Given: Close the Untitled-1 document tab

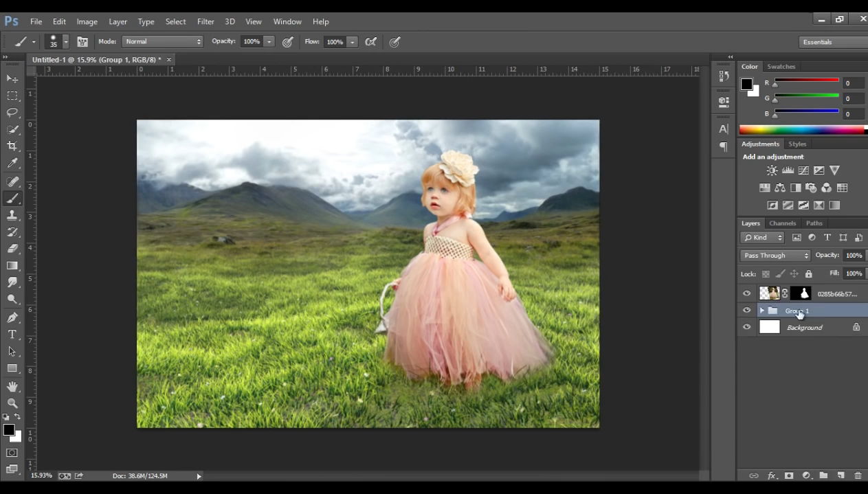Looking at the screenshot, I should point(169,60).
